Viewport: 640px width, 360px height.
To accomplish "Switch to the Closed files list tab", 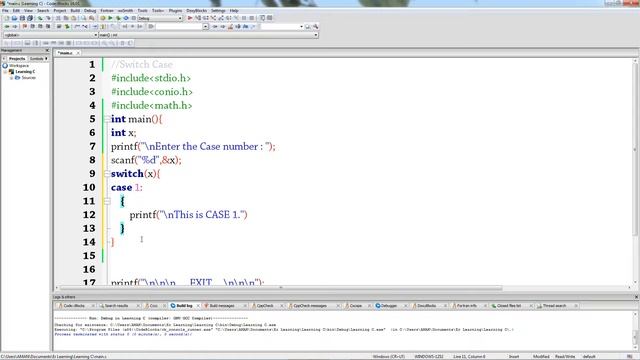I will (x=509, y=306).
